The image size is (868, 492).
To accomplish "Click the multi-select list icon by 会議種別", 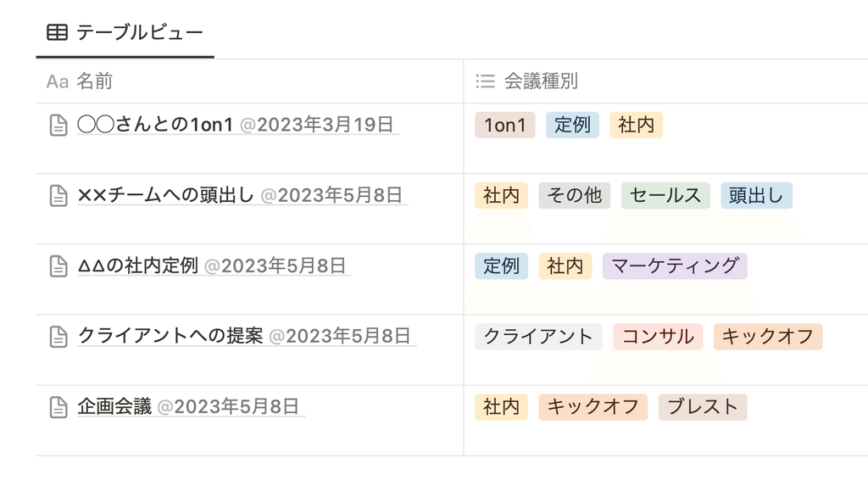I will tap(486, 81).
